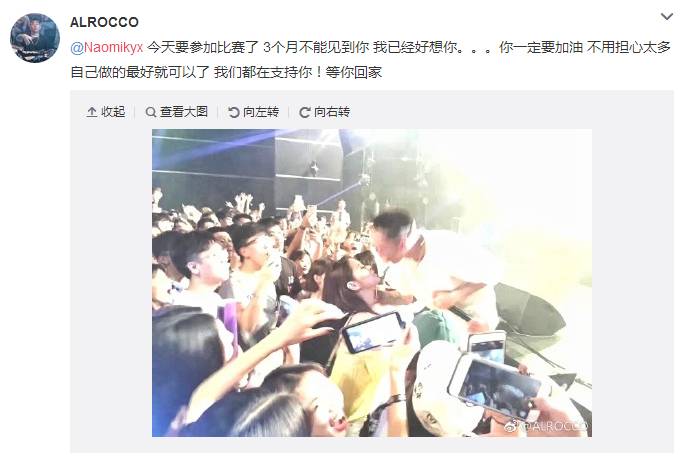Open the ALROCCO username link
Viewport: 685px width, 468px height.
pyautogui.click(x=104, y=22)
